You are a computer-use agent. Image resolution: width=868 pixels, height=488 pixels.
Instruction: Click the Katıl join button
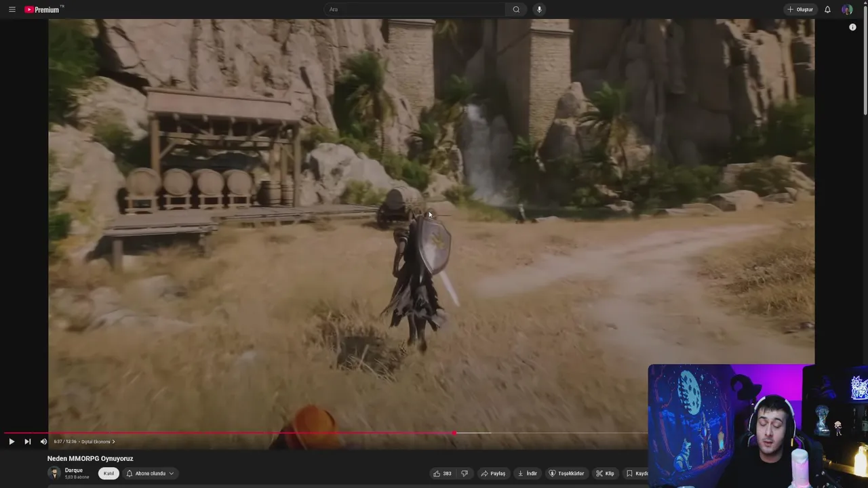coord(108,473)
